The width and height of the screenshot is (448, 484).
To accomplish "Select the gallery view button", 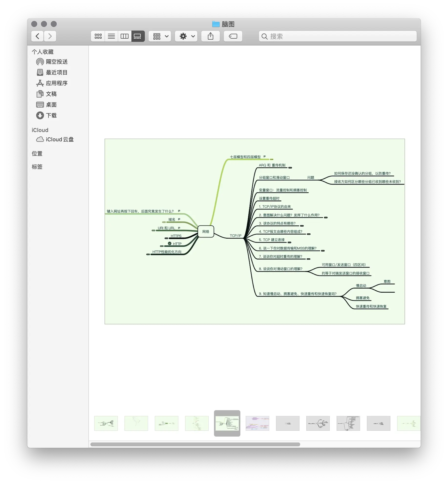I will 138,36.
